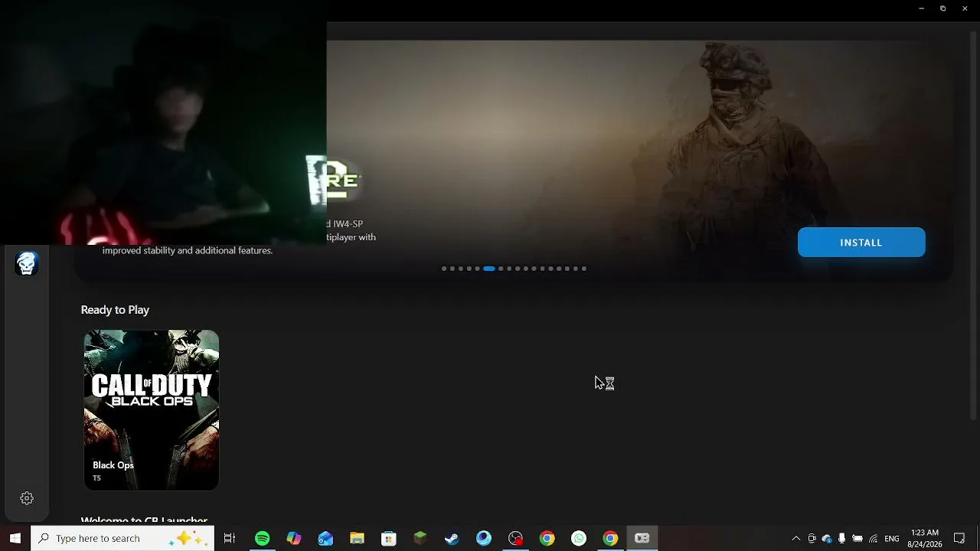Screen dimensions: 980x551
Task: Launch the Minecraft grass block icon
Action: 420,538
